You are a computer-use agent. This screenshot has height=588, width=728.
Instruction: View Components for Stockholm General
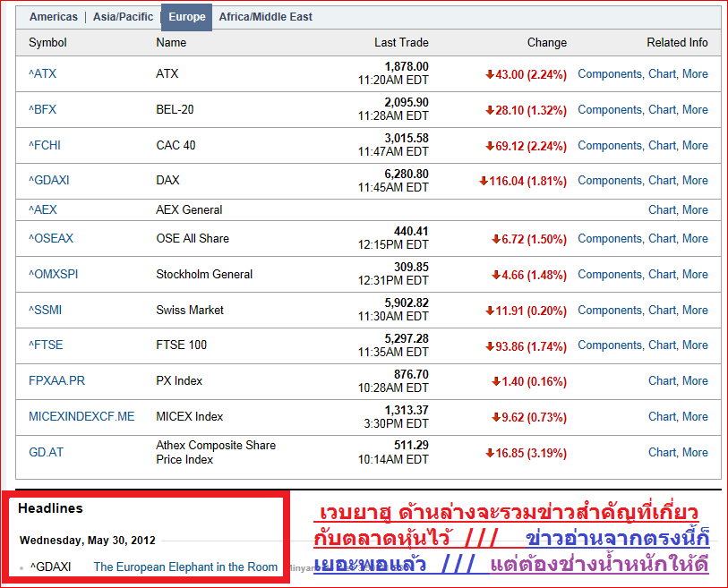610,274
